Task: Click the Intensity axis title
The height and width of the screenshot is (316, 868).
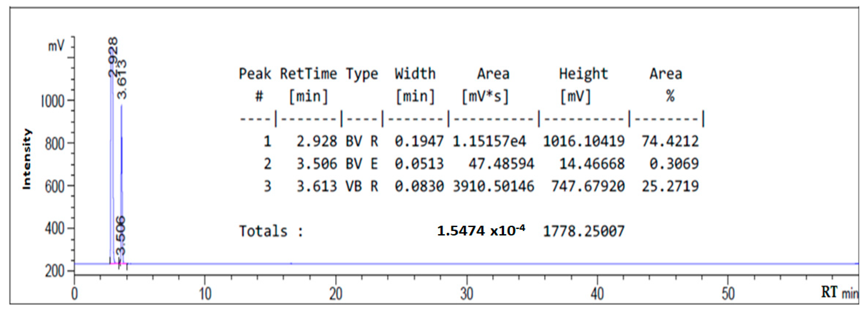Action: tap(27, 159)
